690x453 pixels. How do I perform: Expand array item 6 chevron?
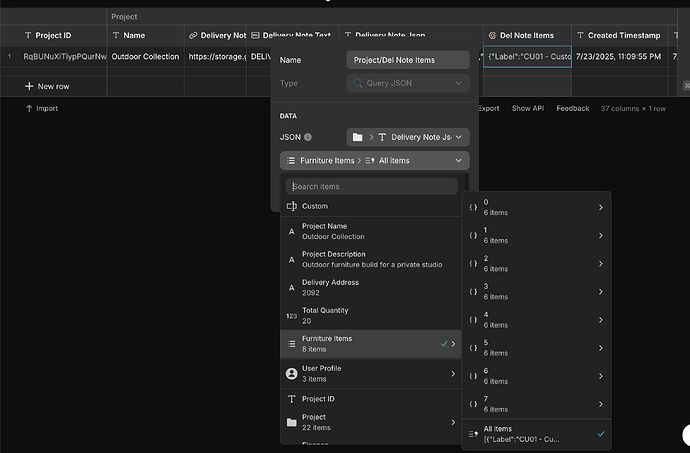click(x=601, y=376)
